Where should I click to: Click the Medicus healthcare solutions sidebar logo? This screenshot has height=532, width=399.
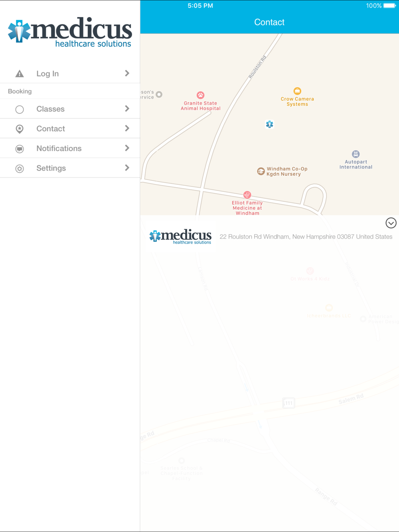click(x=70, y=32)
